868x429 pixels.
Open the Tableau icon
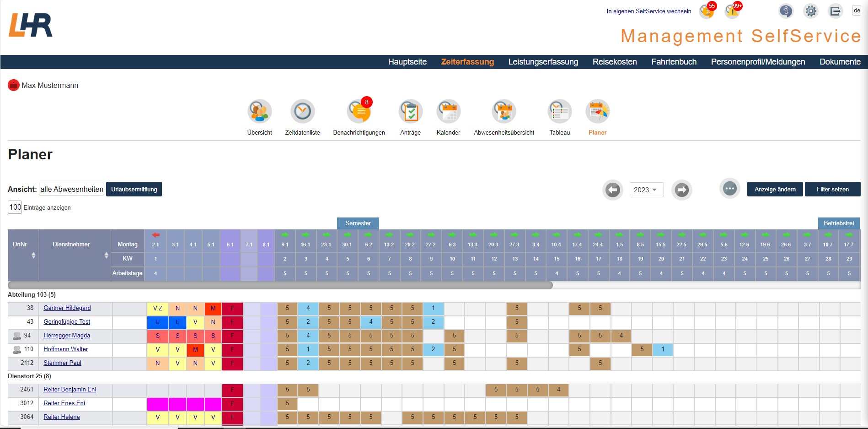[559, 111]
